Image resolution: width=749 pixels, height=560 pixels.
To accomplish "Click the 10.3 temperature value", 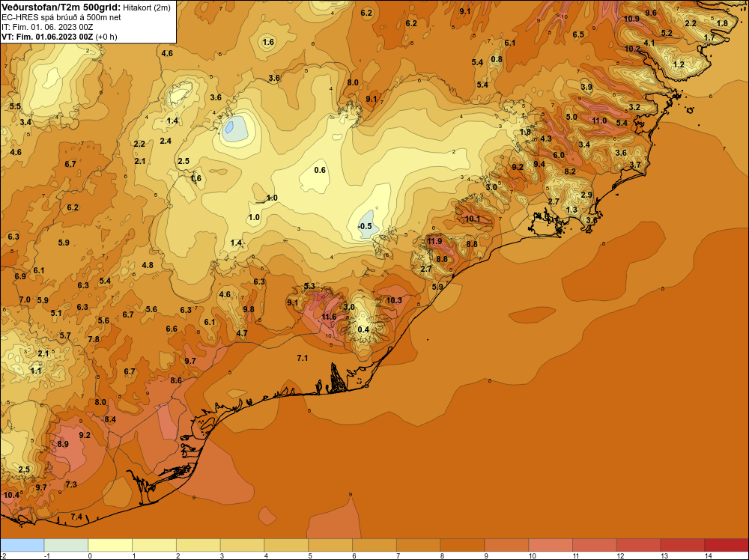I will coord(394,300).
